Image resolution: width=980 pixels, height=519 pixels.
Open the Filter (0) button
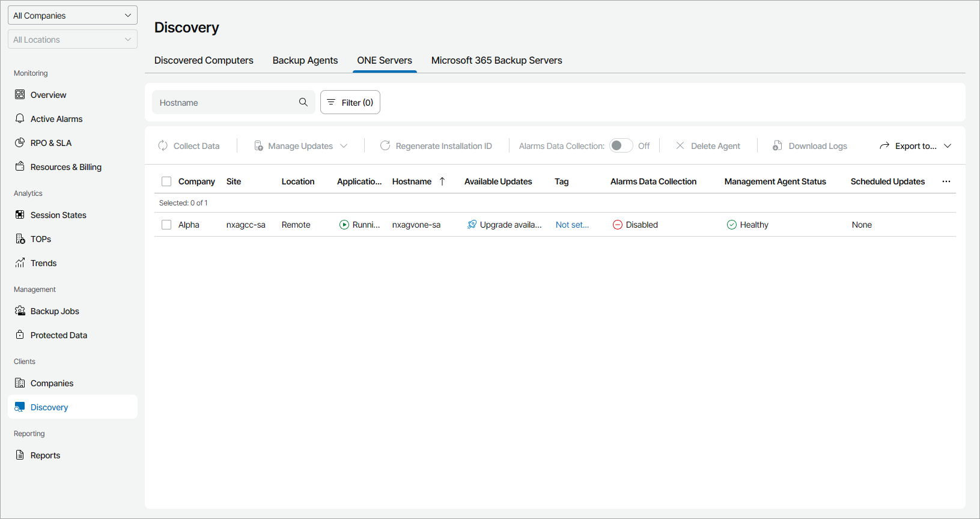click(x=350, y=103)
